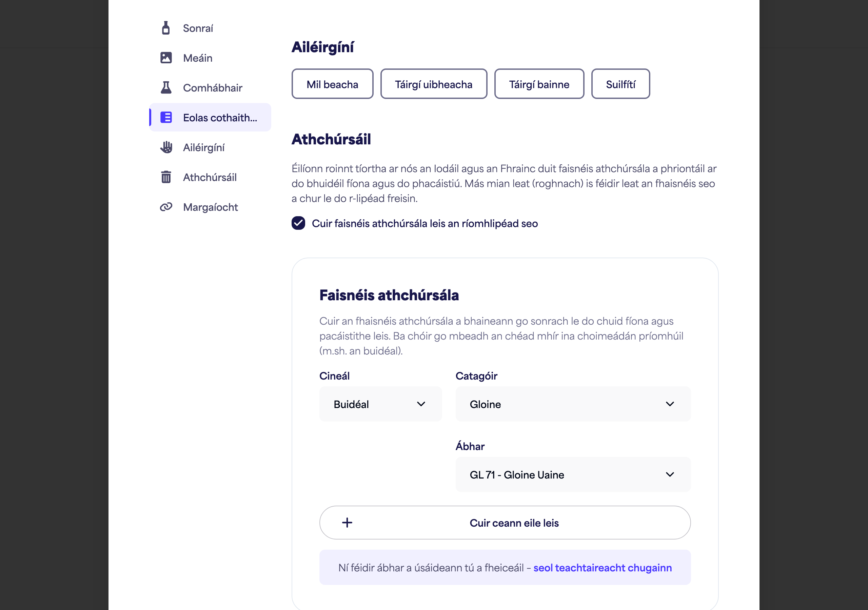Click the image icon beside Meáin
868x610 pixels.
tap(166, 58)
